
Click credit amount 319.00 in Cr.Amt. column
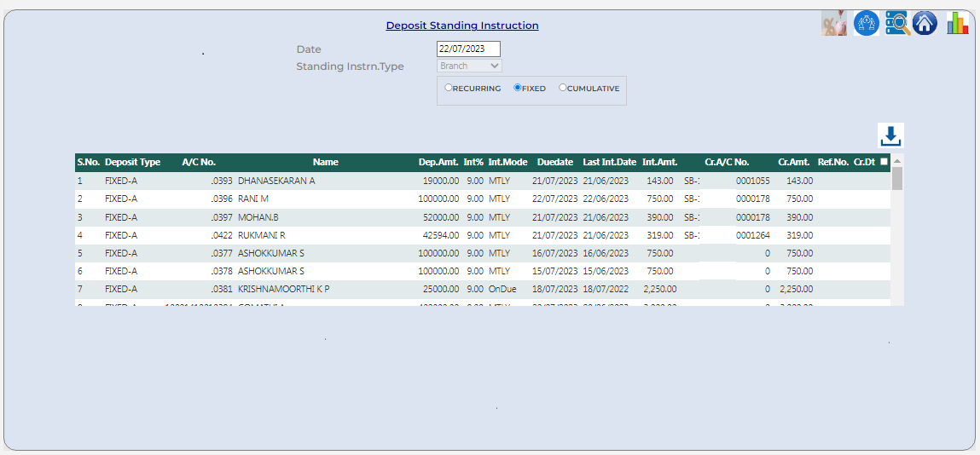[x=800, y=235]
